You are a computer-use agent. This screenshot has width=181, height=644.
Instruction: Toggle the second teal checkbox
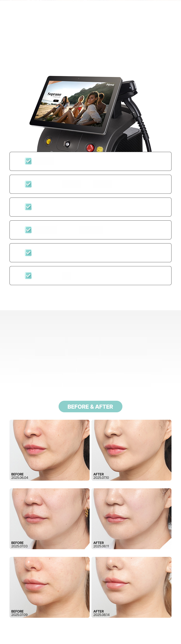pyautogui.click(x=29, y=184)
